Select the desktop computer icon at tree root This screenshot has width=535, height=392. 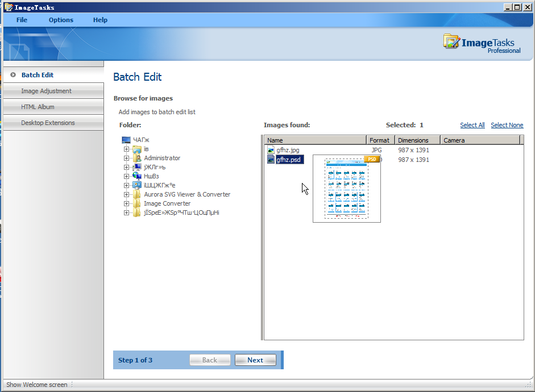(126, 140)
